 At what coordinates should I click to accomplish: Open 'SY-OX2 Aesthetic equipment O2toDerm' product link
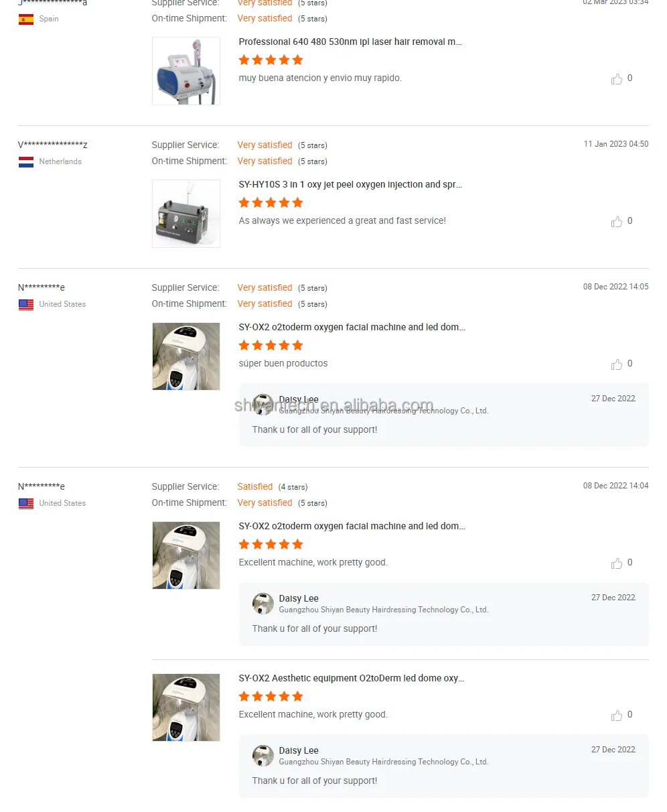click(352, 678)
